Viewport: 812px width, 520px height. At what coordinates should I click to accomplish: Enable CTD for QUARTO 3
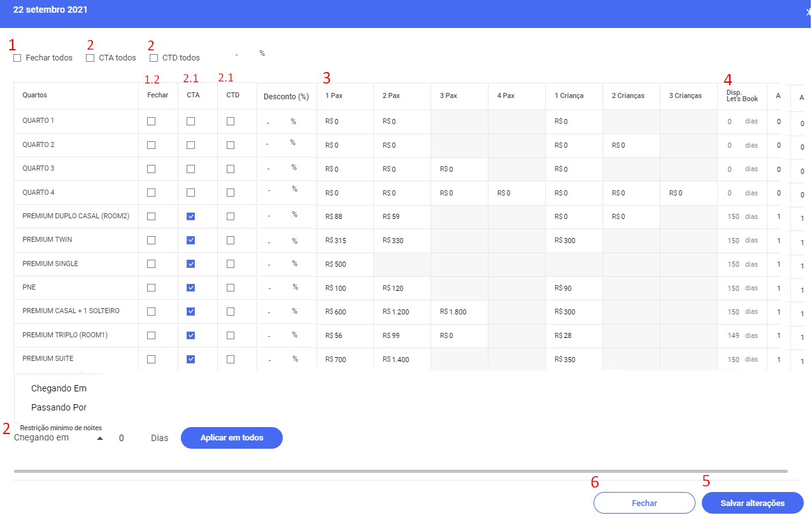tap(231, 169)
